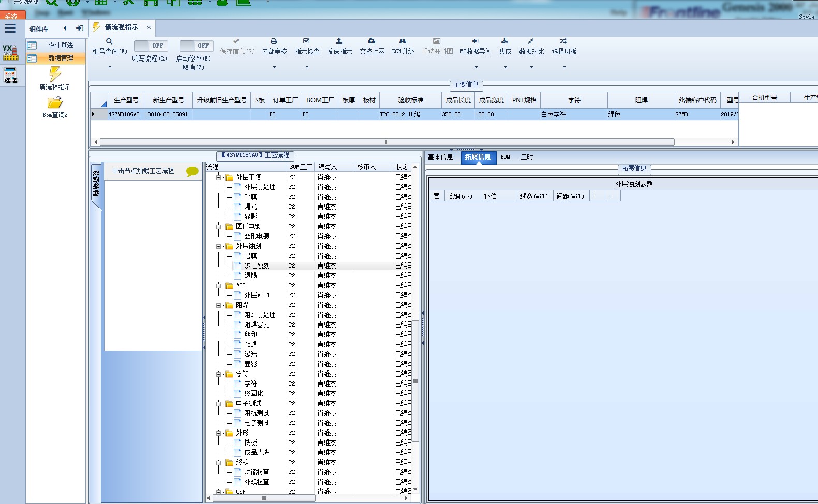The image size is (818, 504).
Task: Select the 外层AOI1 tree item
Action: tap(257, 295)
